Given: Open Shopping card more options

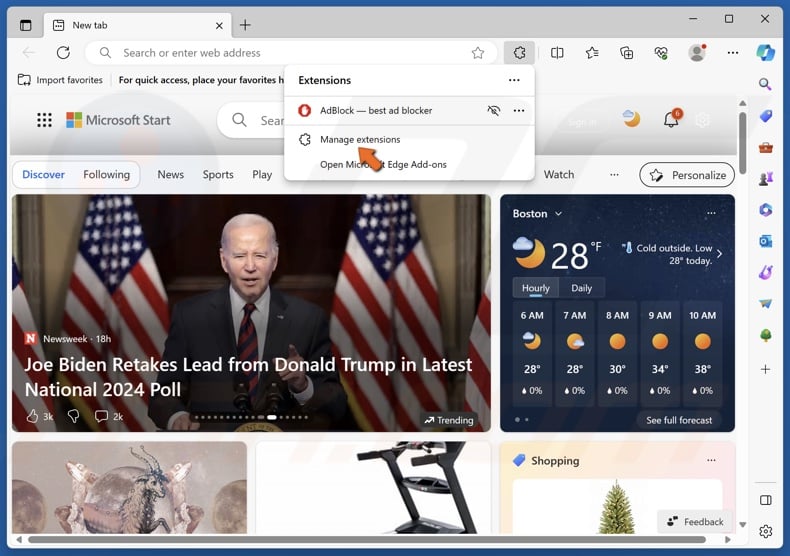Looking at the screenshot, I should click(x=711, y=460).
